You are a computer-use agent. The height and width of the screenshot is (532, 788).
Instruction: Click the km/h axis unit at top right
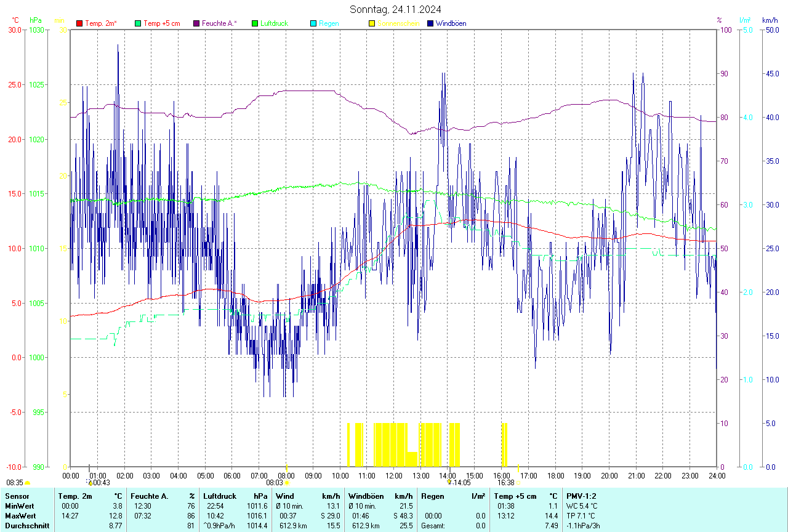click(770, 20)
